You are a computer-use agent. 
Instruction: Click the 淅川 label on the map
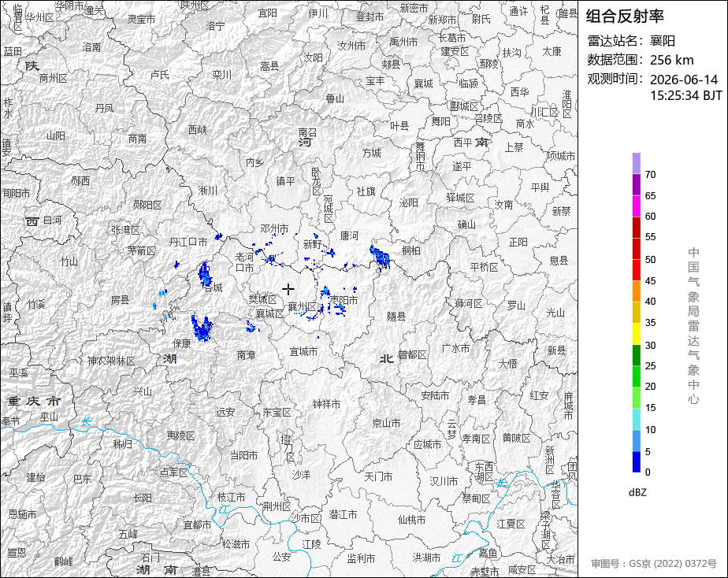[208, 191]
